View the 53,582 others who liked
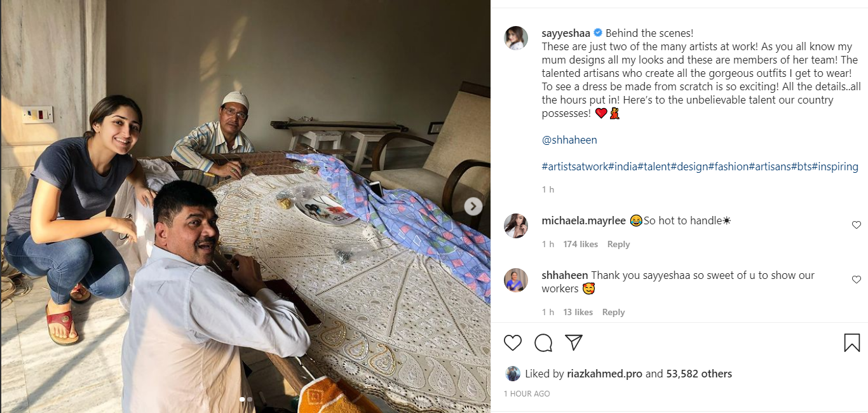 pyautogui.click(x=699, y=374)
